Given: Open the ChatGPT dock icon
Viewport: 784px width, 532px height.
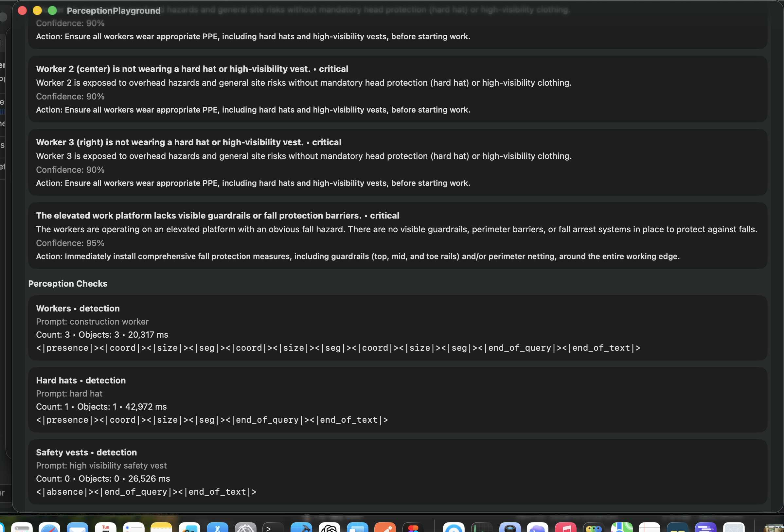Looking at the screenshot, I should 329,527.
